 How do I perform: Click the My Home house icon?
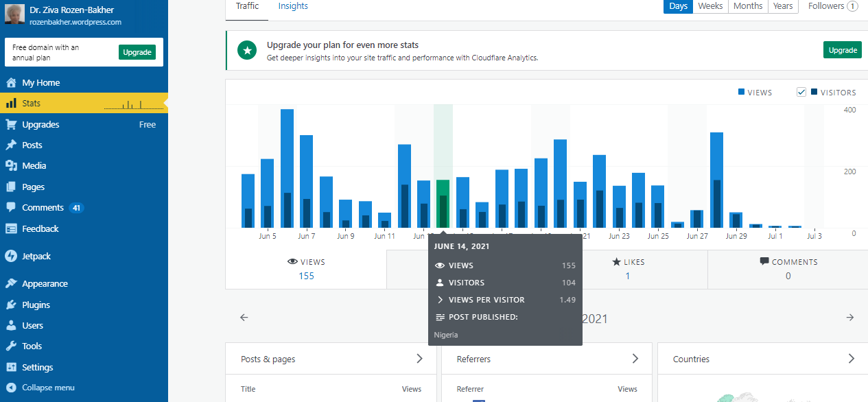coord(11,82)
